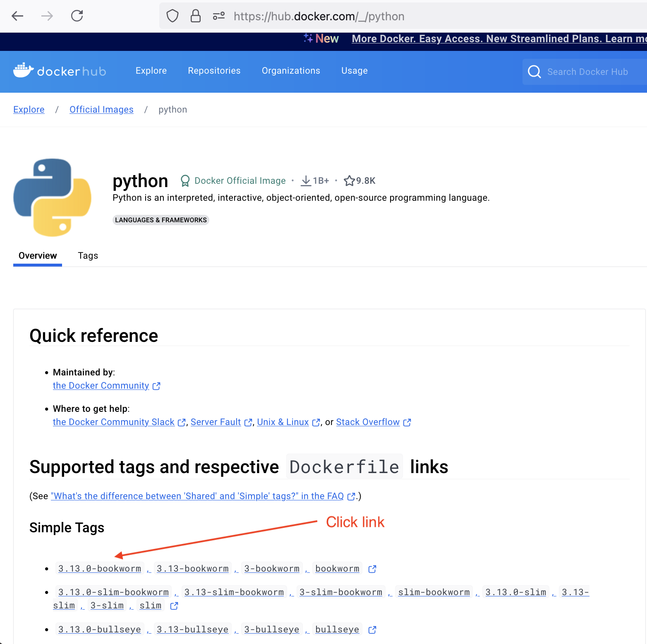The image size is (647, 644).
Task: Click external link icon after Stack Overflow
Action: [x=407, y=423]
